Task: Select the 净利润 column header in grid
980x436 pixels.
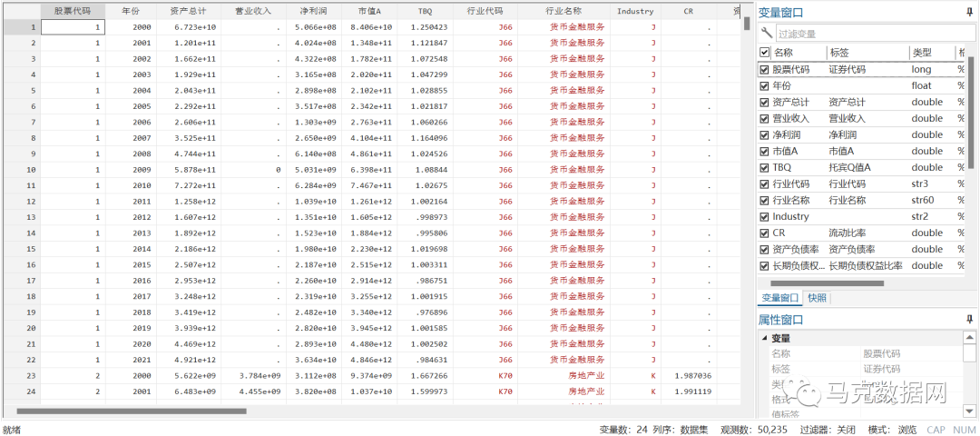Action: click(x=313, y=11)
